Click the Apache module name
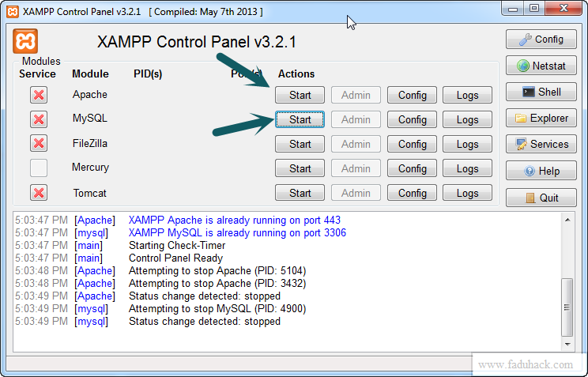This screenshot has height=377, width=588. click(90, 94)
